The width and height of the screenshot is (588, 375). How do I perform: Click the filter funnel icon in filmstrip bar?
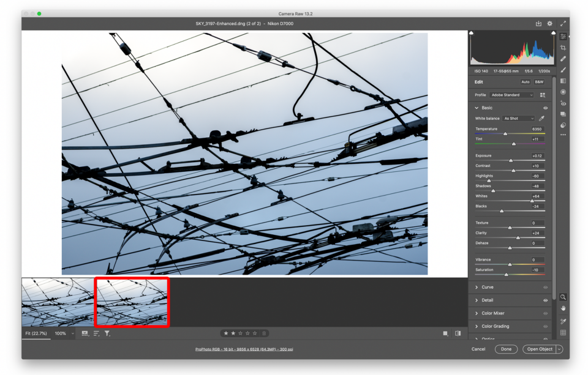(x=107, y=333)
